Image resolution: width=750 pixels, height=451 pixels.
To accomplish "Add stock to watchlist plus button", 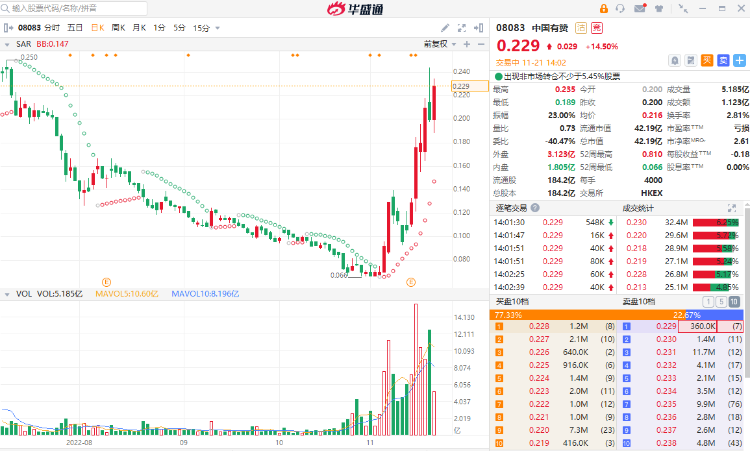I will 739,60.
